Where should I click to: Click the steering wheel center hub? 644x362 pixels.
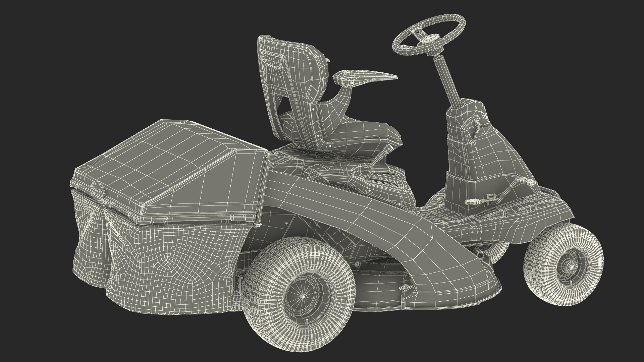tap(430, 38)
